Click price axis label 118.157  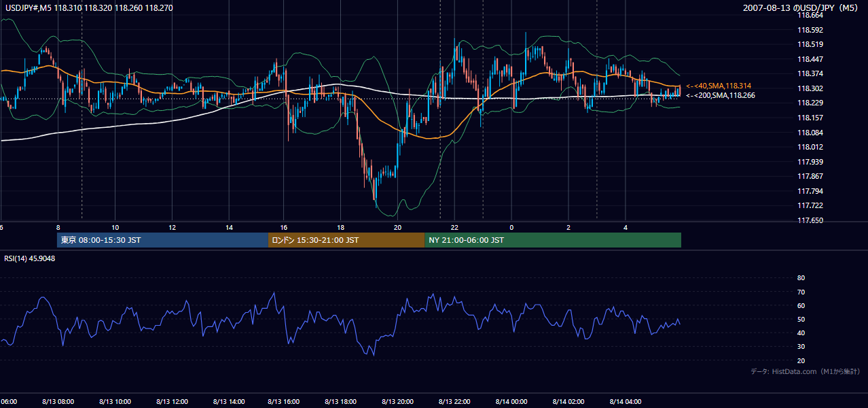(x=810, y=118)
